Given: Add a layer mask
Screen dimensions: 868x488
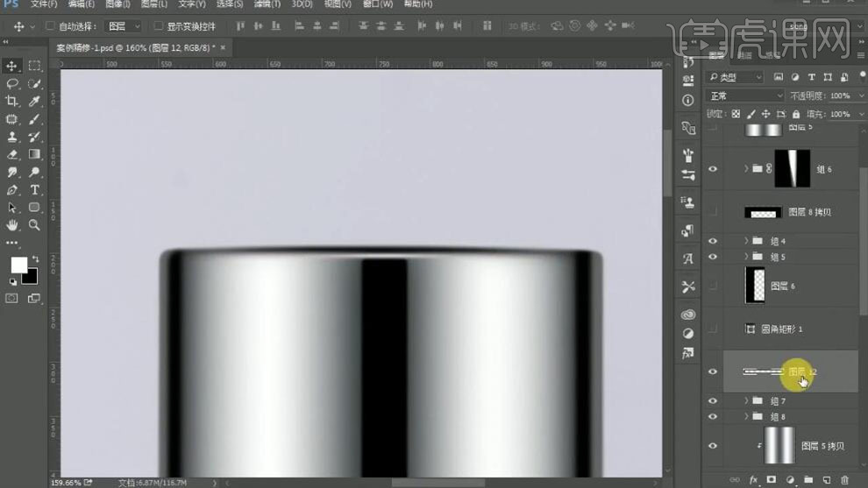Looking at the screenshot, I should tap(772, 480).
